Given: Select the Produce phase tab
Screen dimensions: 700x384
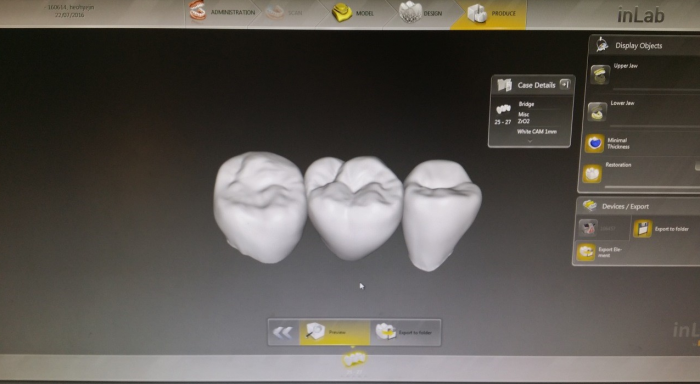Looking at the screenshot, I should (x=490, y=13).
